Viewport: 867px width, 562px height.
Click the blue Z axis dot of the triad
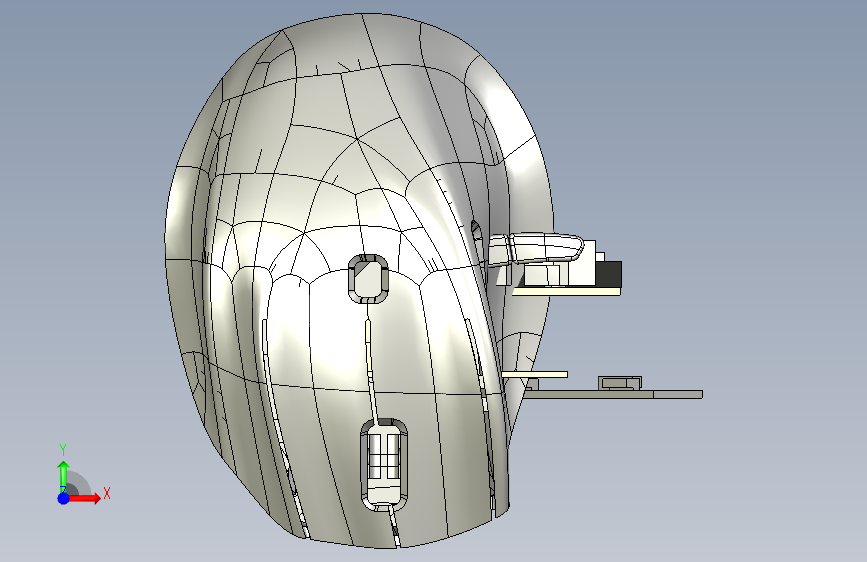[x=63, y=498]
